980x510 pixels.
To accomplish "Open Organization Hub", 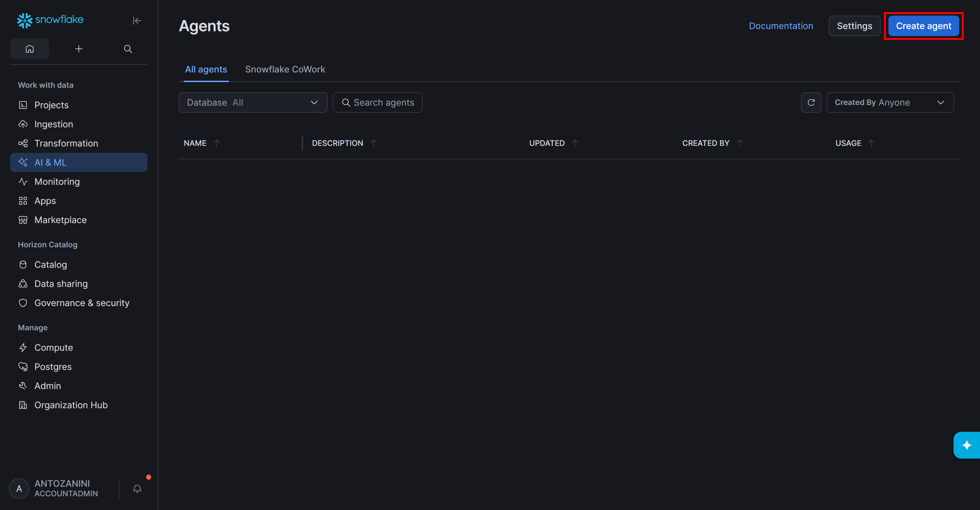I will 79,405.
